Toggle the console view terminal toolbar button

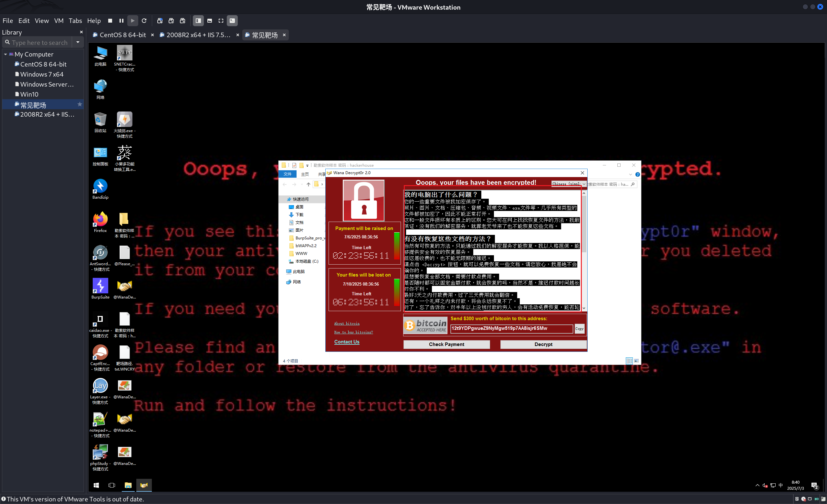click(x=232, y=21)
